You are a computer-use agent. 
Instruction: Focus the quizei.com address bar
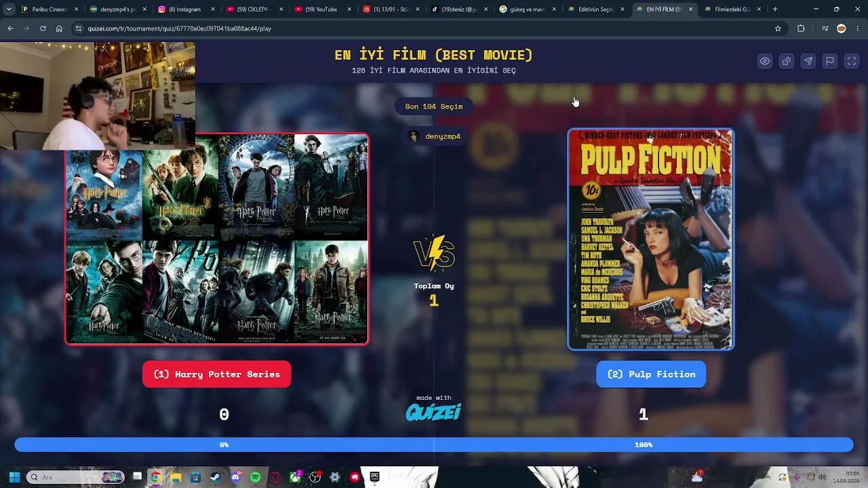point(427,28)
